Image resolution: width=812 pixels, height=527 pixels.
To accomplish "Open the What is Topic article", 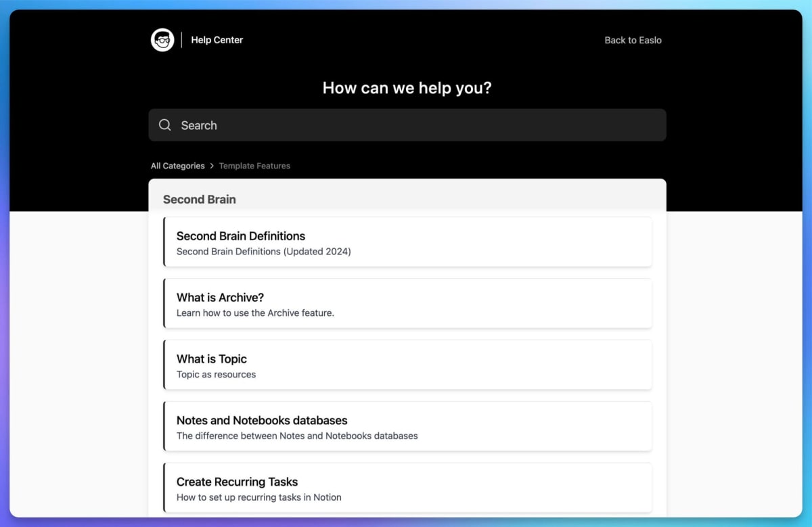I will tap(212, 359).
